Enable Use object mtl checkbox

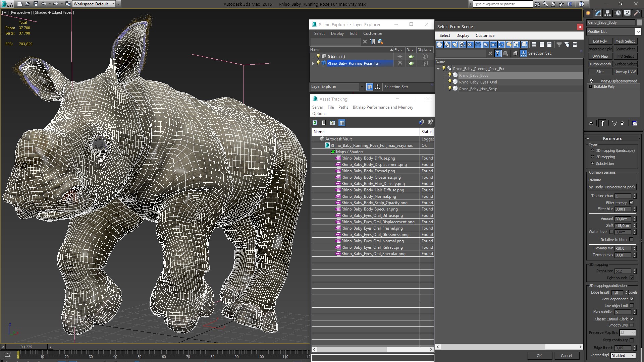click(632, 306)
